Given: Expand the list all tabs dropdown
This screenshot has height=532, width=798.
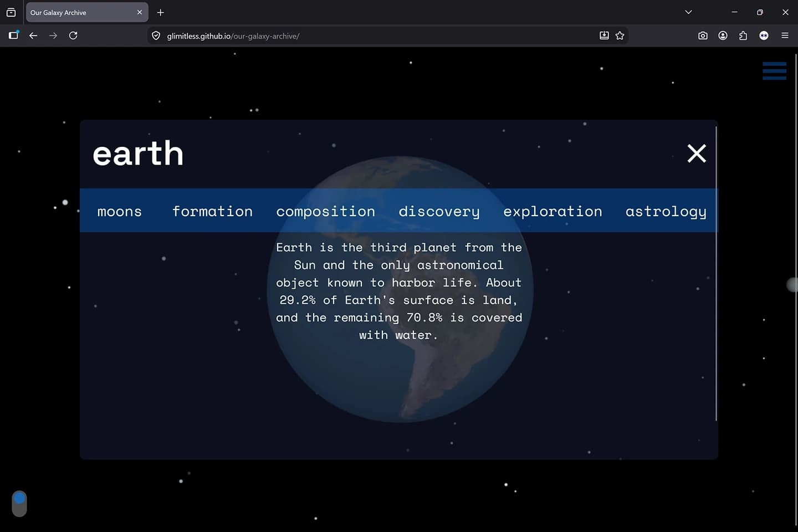Looking at the screenshot, I should pos(688,12).
